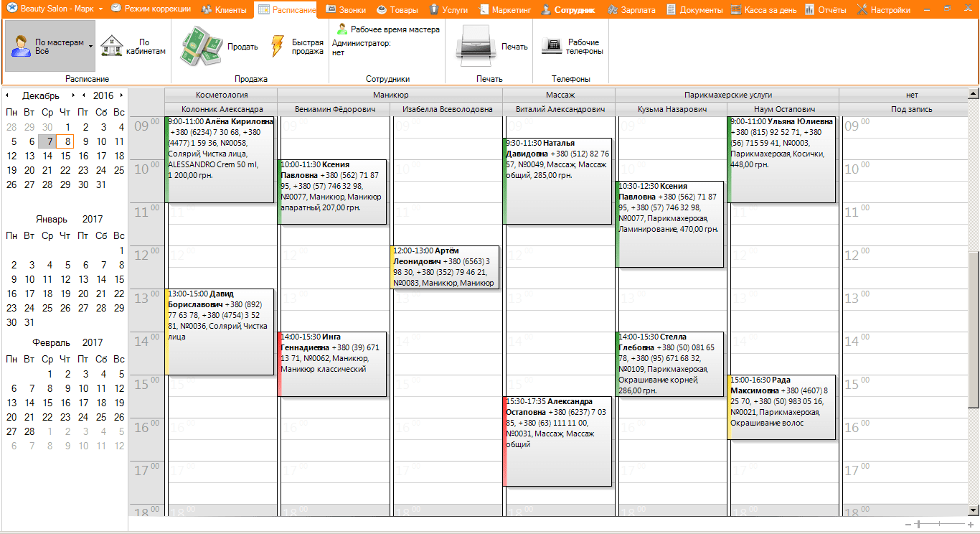
Task: Open the Звонки section in the top bar
Action: point(346,10)
